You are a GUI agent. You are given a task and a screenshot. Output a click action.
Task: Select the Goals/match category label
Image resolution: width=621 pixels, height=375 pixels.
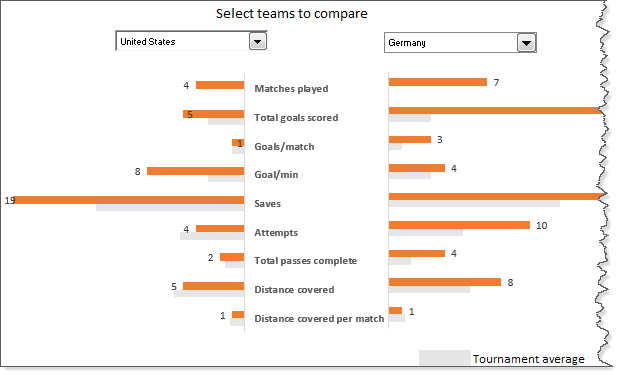(284, 147)
